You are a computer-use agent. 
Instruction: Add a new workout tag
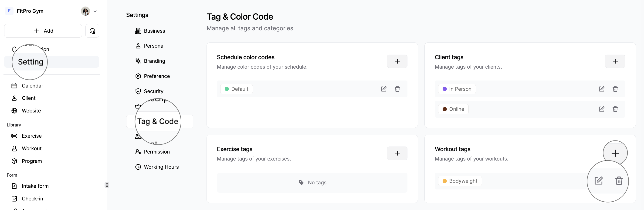coord(615,153)
